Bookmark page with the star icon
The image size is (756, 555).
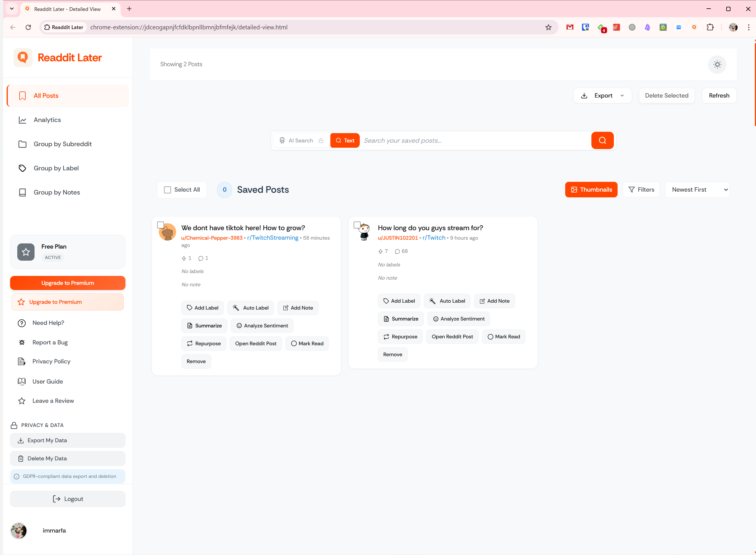(x=548, y=27)
